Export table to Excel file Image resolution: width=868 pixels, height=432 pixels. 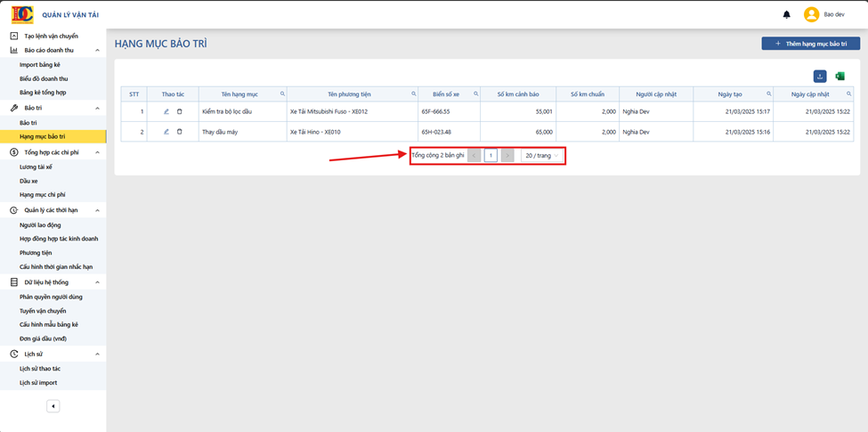point(840,77)
